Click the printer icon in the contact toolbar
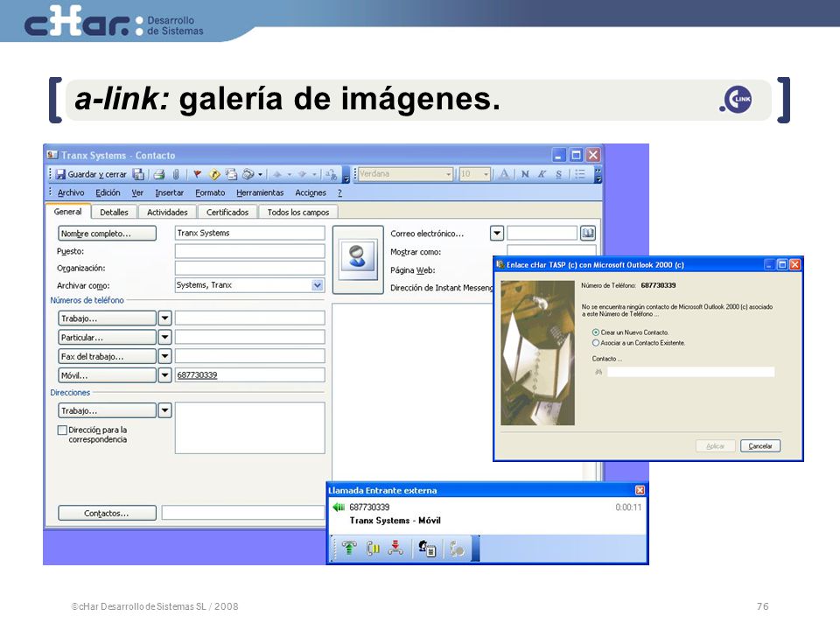This screenshot has width=840, height=630. pos(159,174)
